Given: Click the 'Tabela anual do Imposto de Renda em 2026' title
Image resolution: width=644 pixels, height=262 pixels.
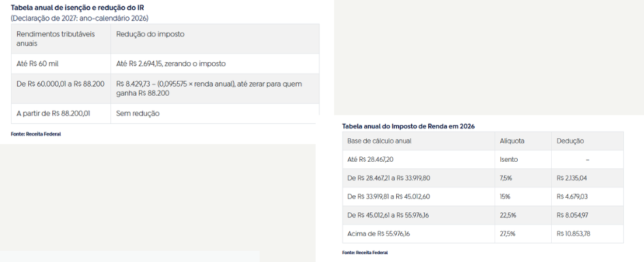Looking at the screenshot, I should point(408,126).
